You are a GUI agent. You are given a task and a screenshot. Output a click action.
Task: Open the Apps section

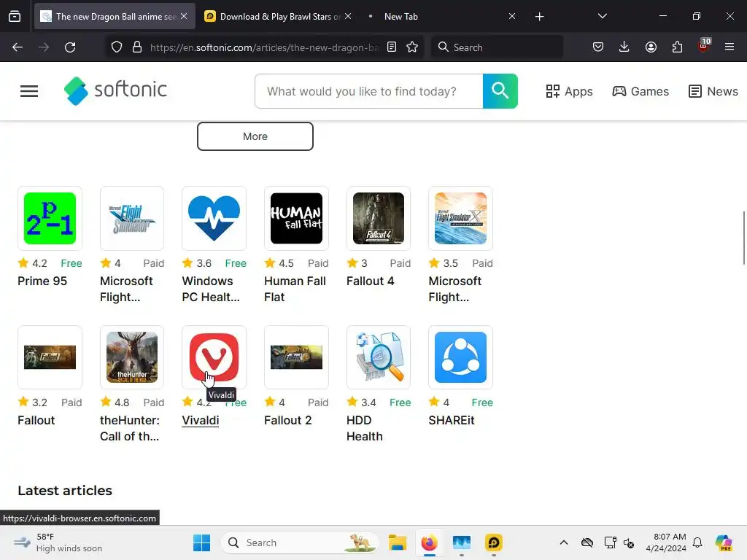569,91
